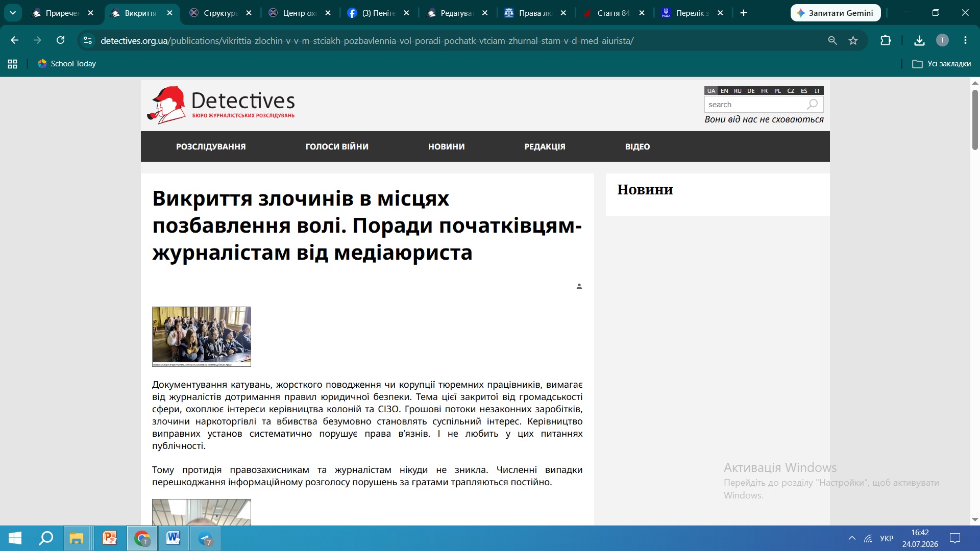Switch site language to FR
Screen dimensions: 980x551
click(x=764, y=91)
